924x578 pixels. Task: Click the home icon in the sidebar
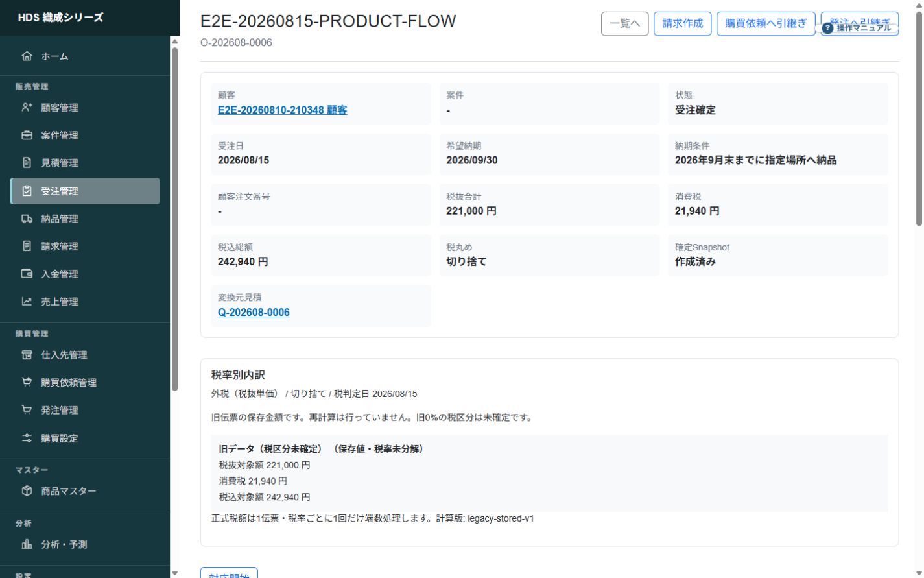[27, 56]
